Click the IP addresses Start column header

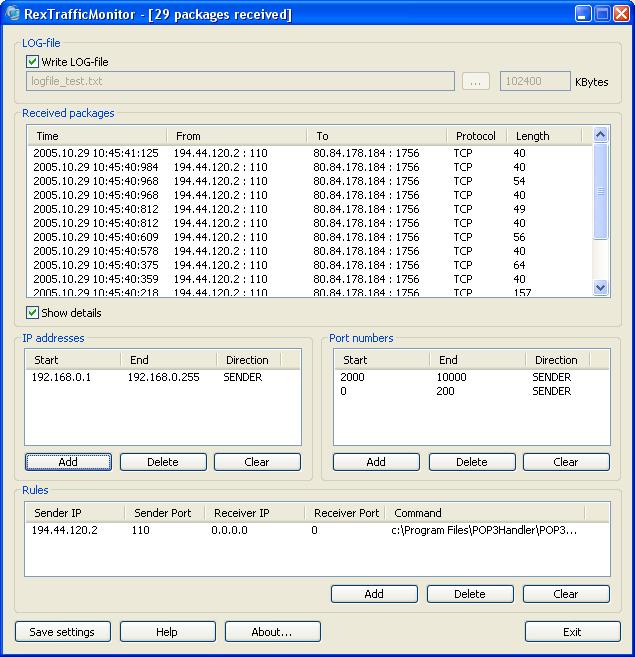[73, 360]
